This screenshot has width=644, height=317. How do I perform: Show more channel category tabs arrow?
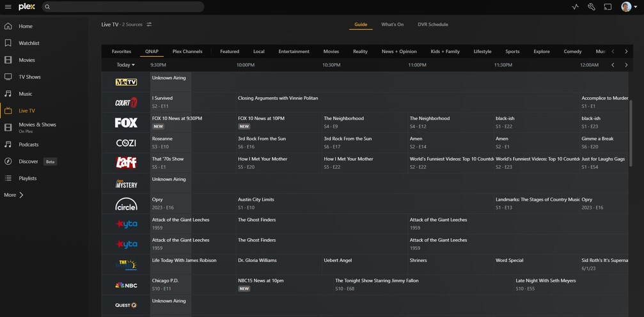click(x=626, y=51)
